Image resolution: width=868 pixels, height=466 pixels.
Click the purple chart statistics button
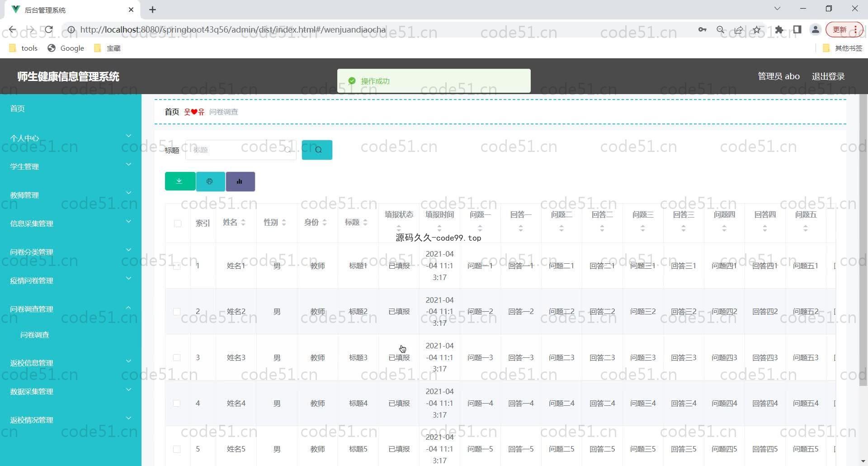coord(240,181)
